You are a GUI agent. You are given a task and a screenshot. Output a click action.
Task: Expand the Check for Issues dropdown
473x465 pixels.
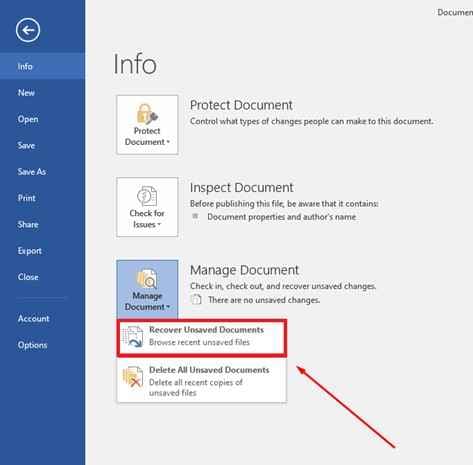(x=147, y=207)
